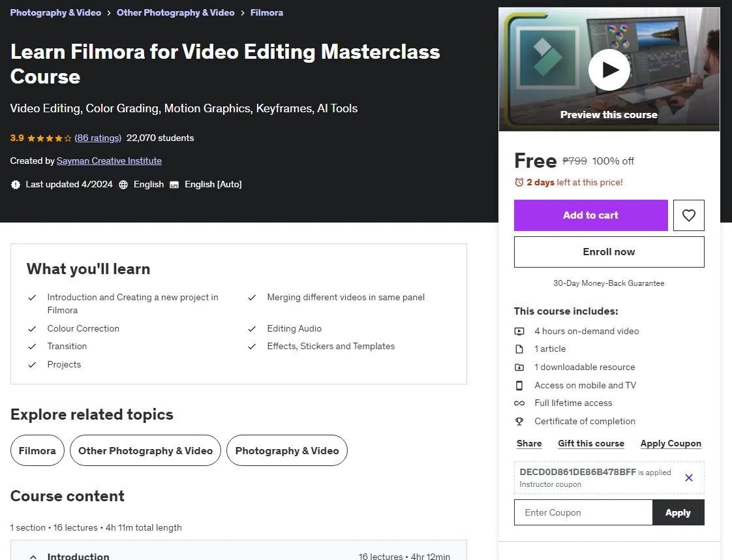Click the infinity lifetime access icon
This screenshot has height=560, width=732.
coord(519,403)
